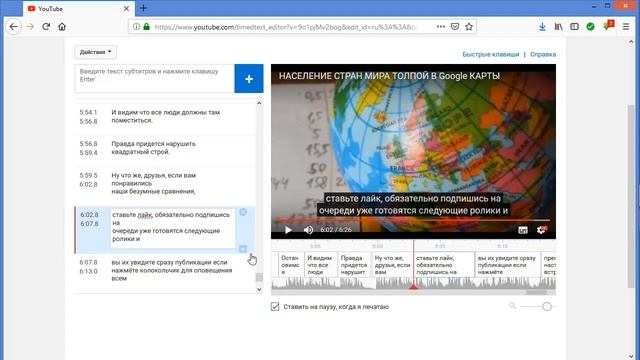Click the browser Forward arrow button
The image size is (640, 360).
[30, 27]
